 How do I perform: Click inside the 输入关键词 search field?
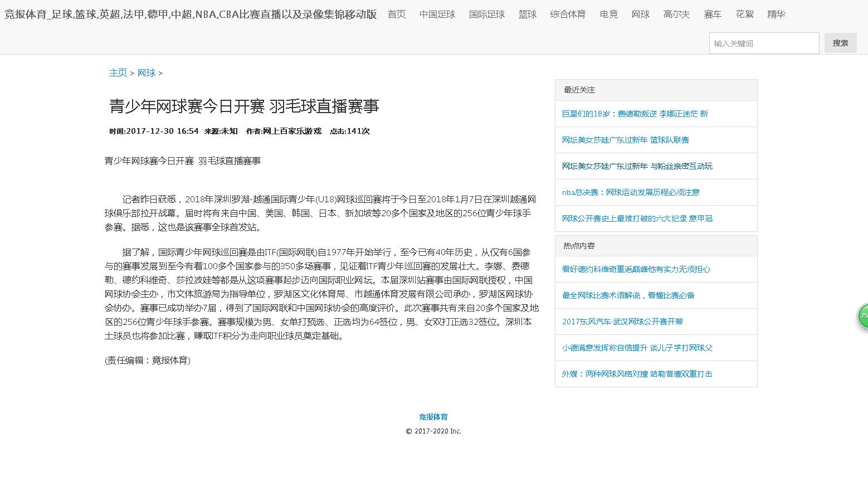(x=763, y=43)
